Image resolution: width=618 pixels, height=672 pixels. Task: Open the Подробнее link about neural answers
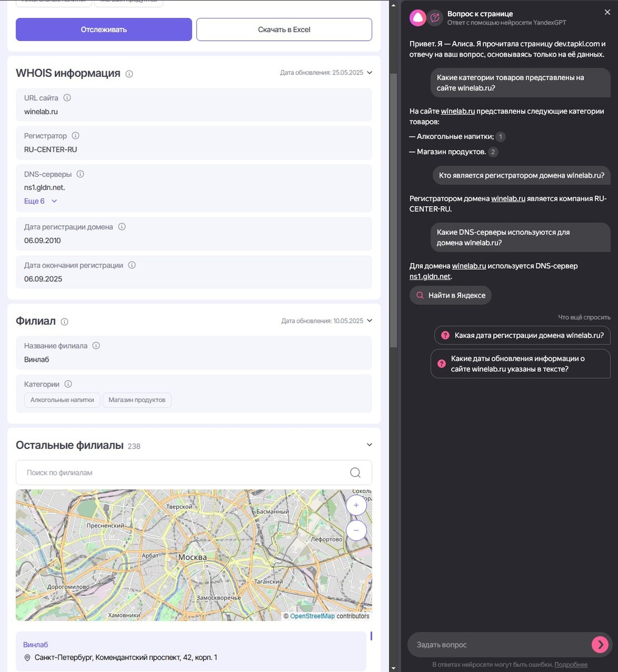[571, 665]
